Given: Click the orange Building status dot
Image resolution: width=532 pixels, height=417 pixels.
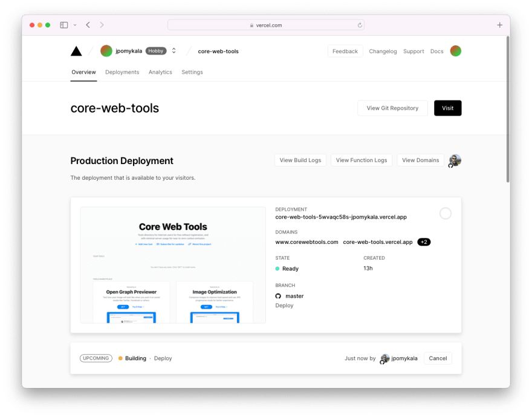Looking at the screenshot, I should [x=120, y=358].
